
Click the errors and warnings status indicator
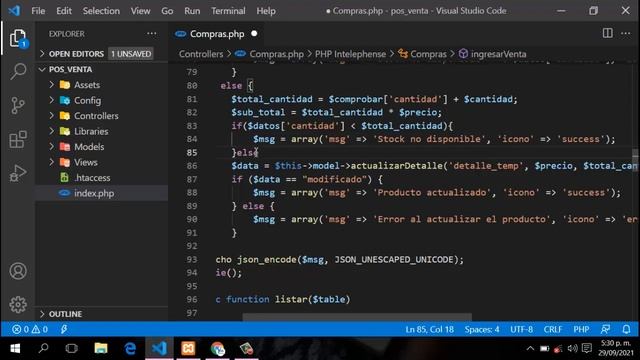point(30,329)
